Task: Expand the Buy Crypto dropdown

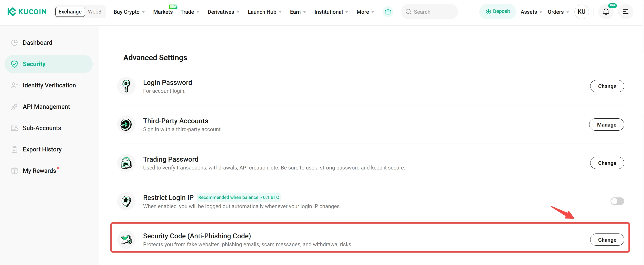Action: click(129, 12)
